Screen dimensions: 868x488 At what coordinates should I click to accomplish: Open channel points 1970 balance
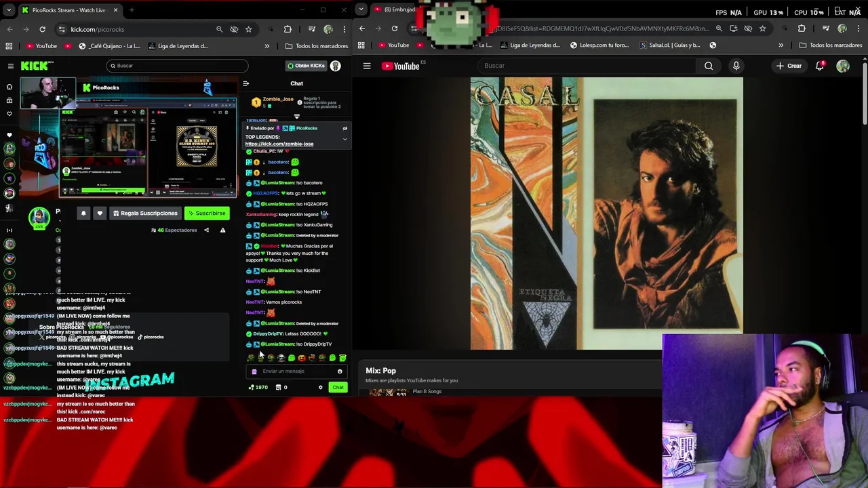tap(258, 387)
